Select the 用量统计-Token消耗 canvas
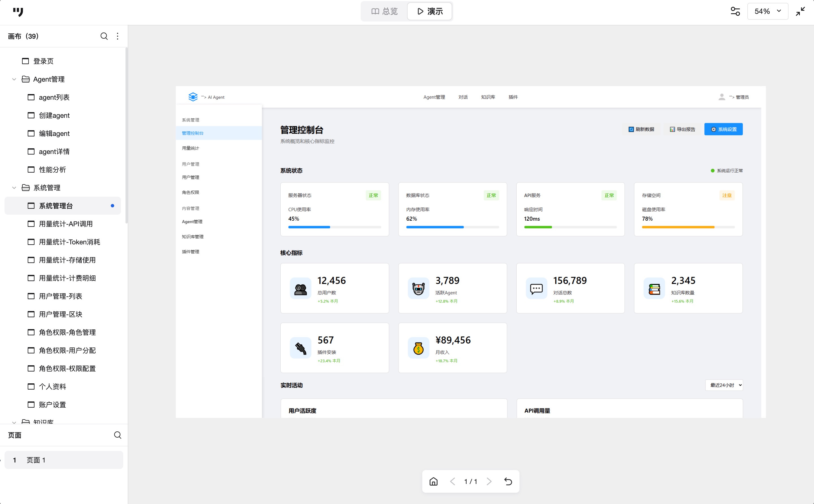 coord(63,242)
